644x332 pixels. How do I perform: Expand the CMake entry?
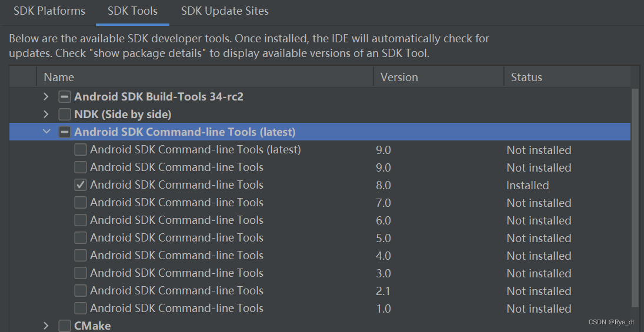46,326
